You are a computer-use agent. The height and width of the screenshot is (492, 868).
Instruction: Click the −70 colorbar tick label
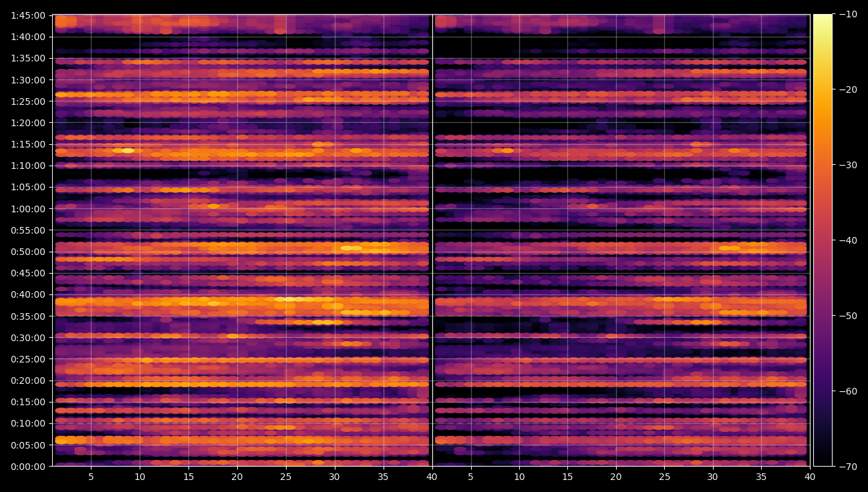847,466
